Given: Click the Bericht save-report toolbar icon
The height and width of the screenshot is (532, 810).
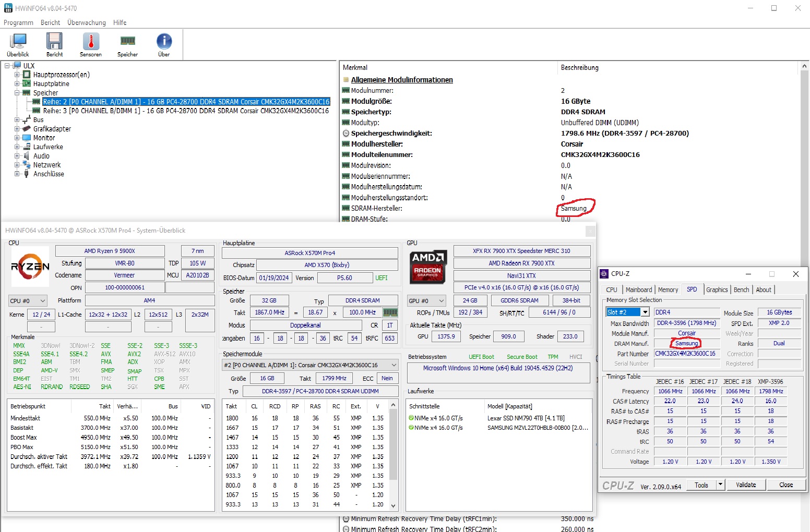Looking at the screenshot, I should tap(54, 45).
